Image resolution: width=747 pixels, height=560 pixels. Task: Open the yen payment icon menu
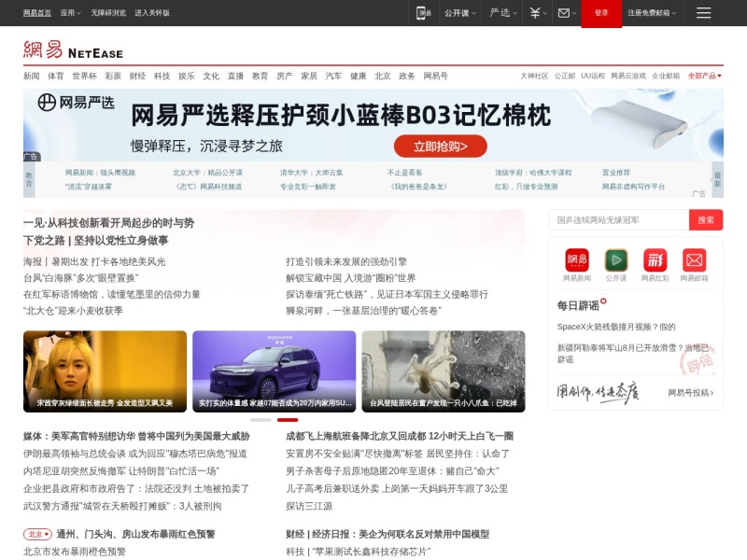pos(539,13)
